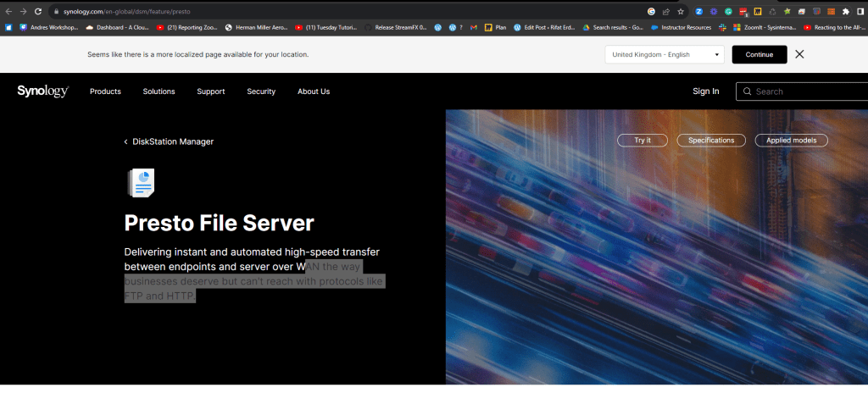The image size is (868, 393).
Task: Jump to Applied models section
Action: [791, 141]
